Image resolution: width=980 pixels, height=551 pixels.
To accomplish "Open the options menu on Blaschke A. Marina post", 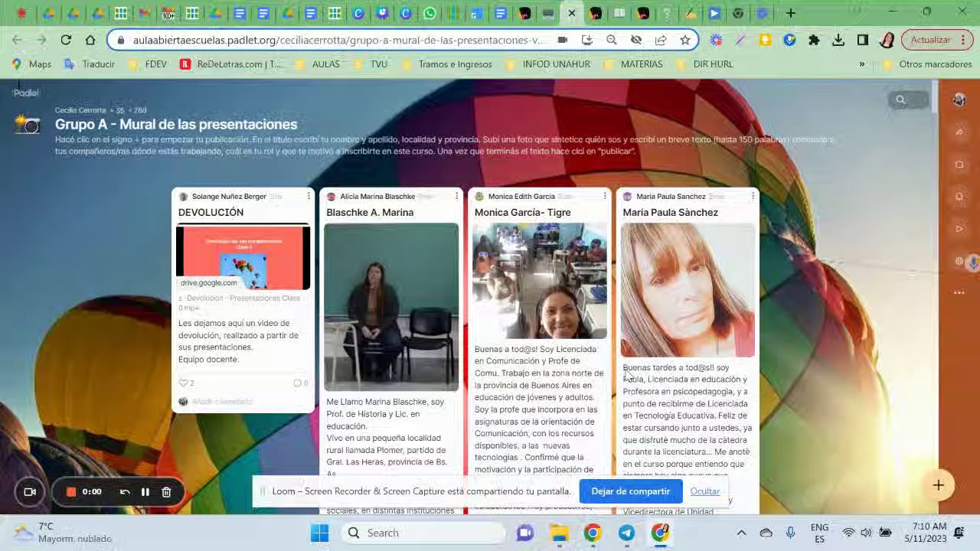I will click(457, 197).
